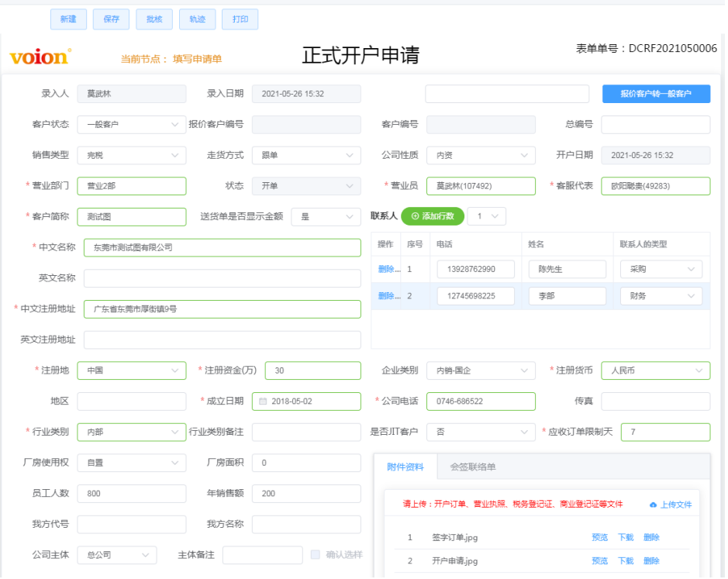This screenshot has width=728, height=579.
Task: Click the 传真 input field
Action: coord(656,402)
